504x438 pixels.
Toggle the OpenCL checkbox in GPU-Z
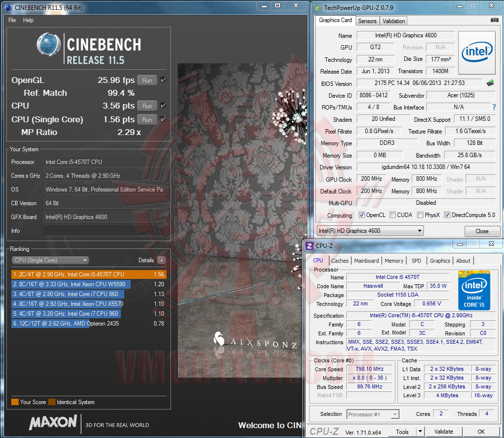[362, 215]
